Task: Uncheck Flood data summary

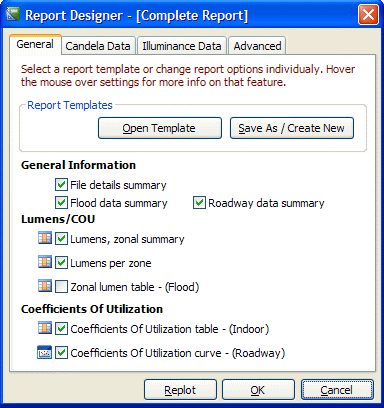Action: point(61,202)
